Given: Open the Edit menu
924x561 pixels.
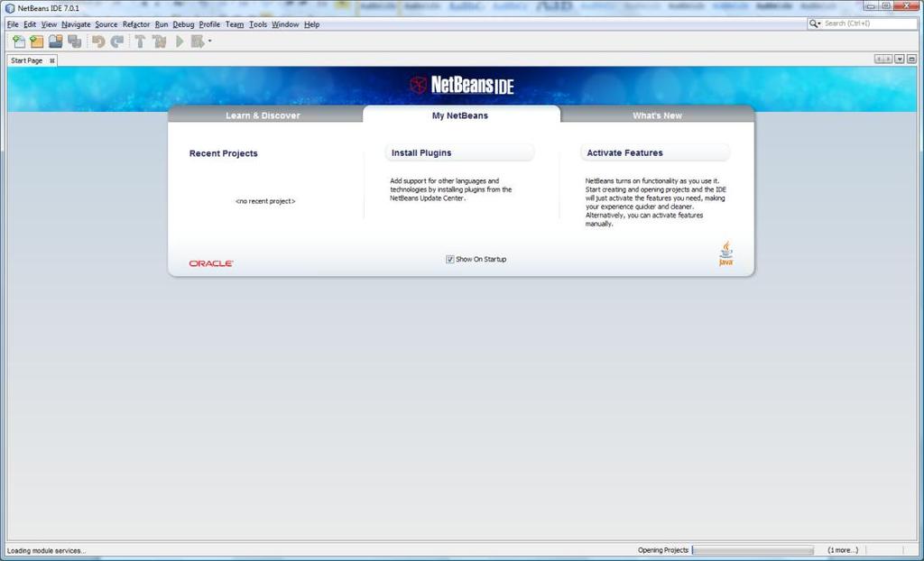Looking at the screenshot, I should (30, 24).
